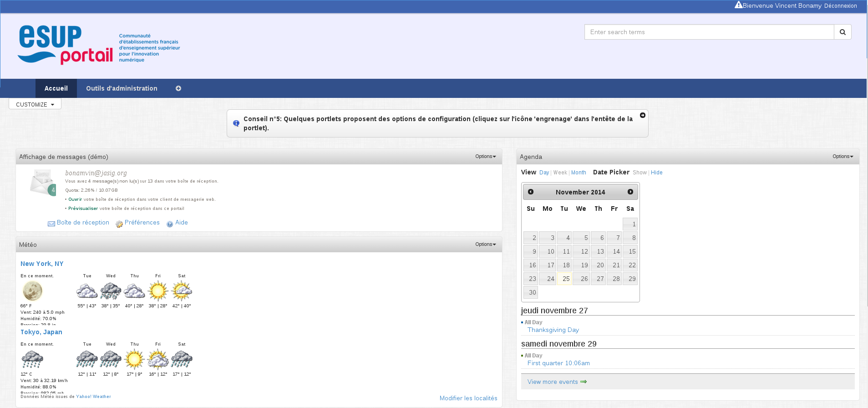Go to next month in calendar
Screen dimensions: 868x408
pos(630,192)
